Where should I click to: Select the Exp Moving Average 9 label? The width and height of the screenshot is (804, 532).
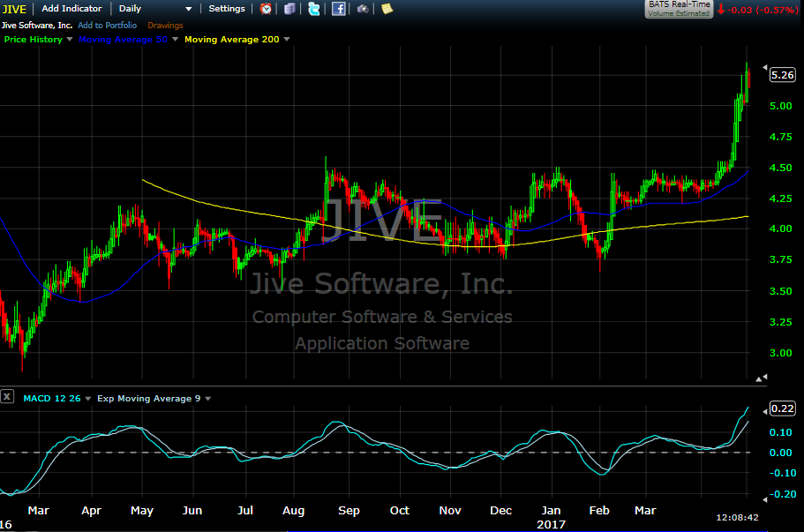(148, 398)
